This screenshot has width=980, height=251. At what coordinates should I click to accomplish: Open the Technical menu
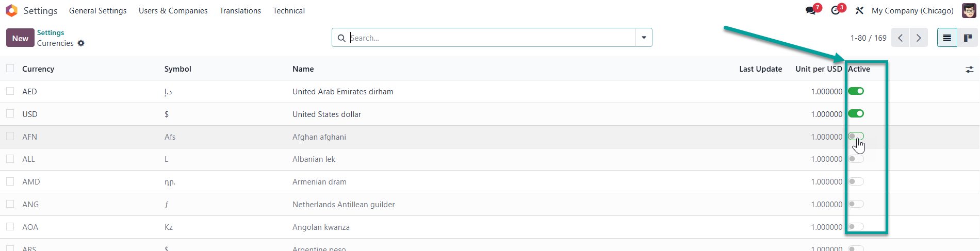click(289, 11)
